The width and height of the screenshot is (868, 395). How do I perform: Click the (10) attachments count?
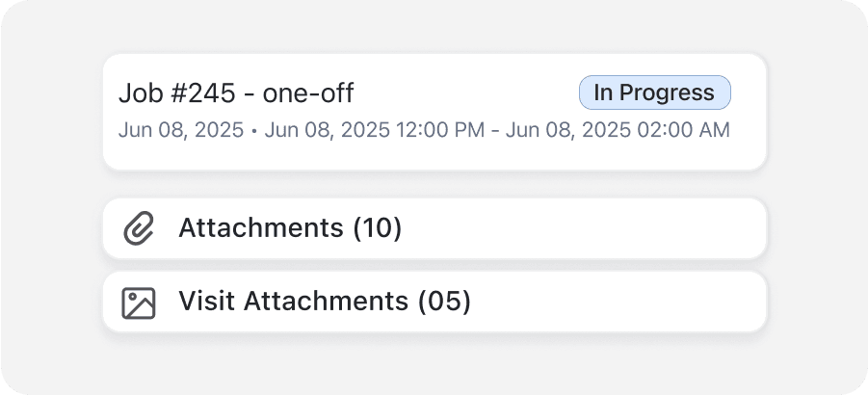pos(377,229)
